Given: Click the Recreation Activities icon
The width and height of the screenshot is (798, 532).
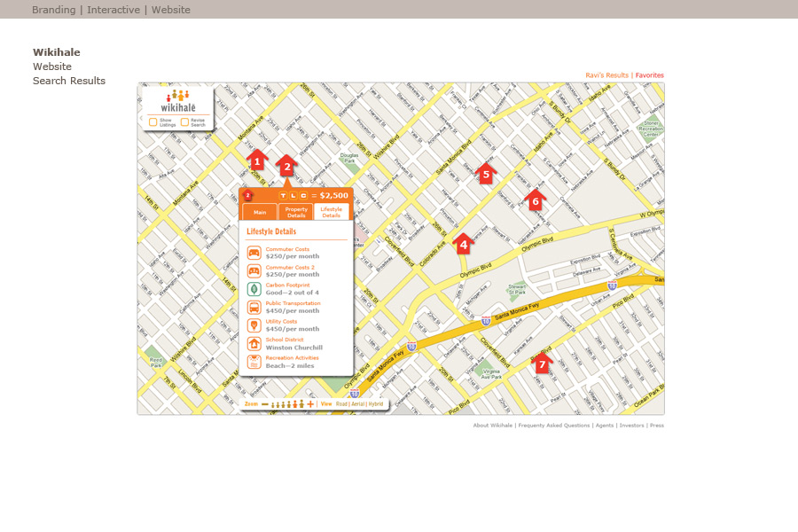Looking at the screenshot, I should (x=254, y=362).
